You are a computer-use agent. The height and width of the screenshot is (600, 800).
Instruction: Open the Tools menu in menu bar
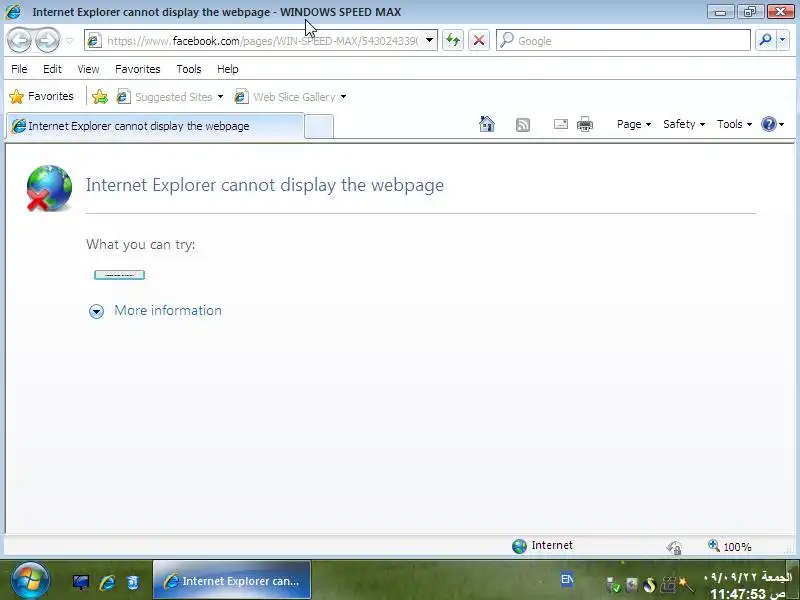pyautogui.click(x=189, y=69)
